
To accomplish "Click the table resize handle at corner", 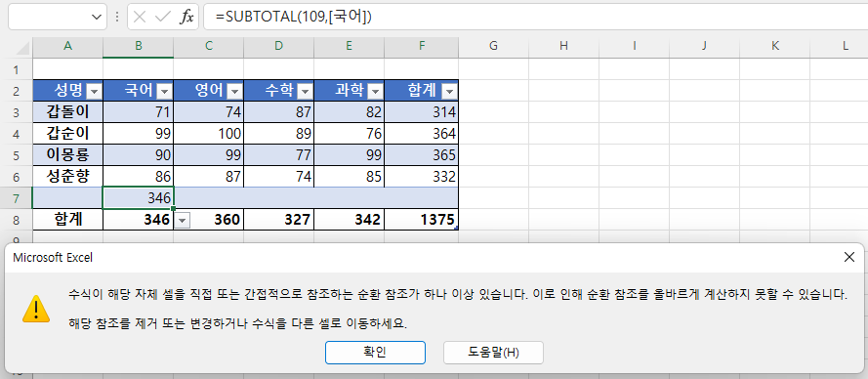I will (456, 228).
